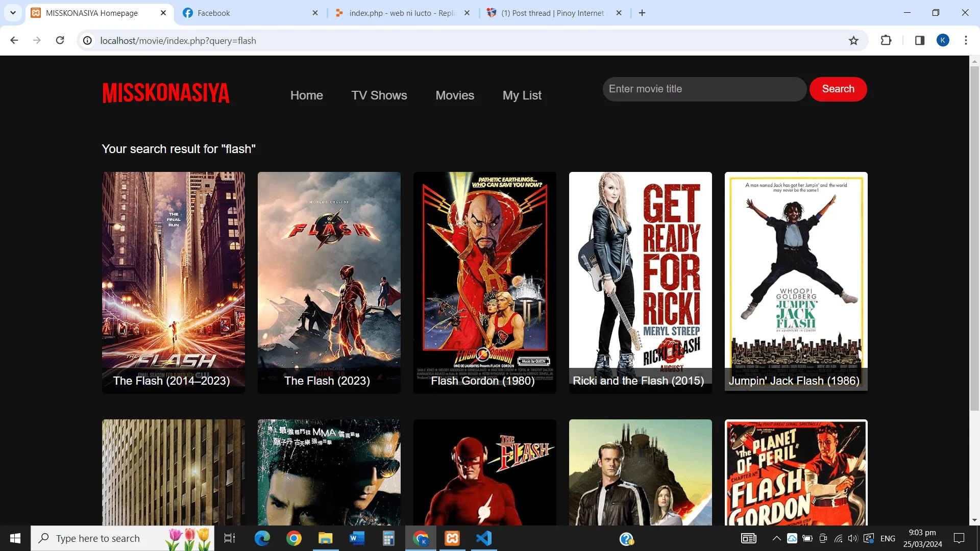
Task: Close the MISSKONASIYA Homepage tab
Action: (163, 13)
